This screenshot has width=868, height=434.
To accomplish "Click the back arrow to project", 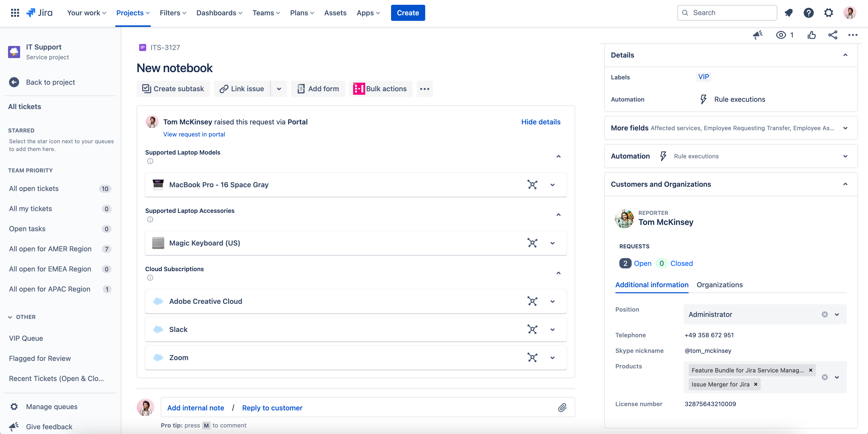I will click(14, 82).
